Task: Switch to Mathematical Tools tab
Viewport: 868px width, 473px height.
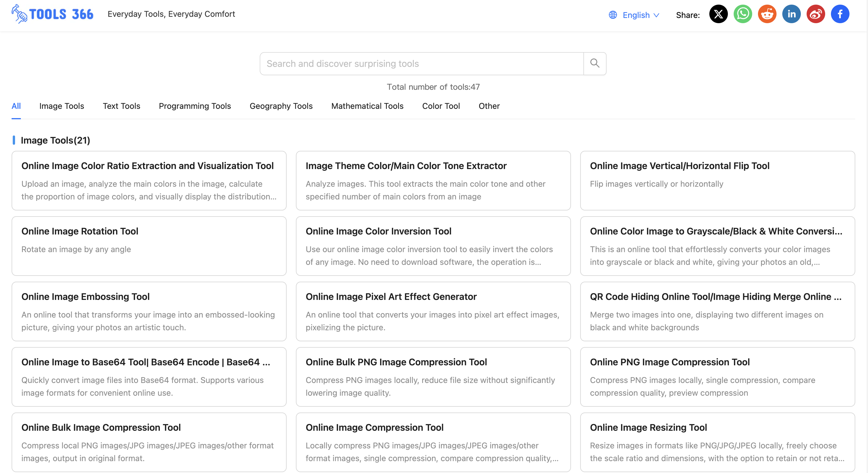Action: click(x=367, y=106)
